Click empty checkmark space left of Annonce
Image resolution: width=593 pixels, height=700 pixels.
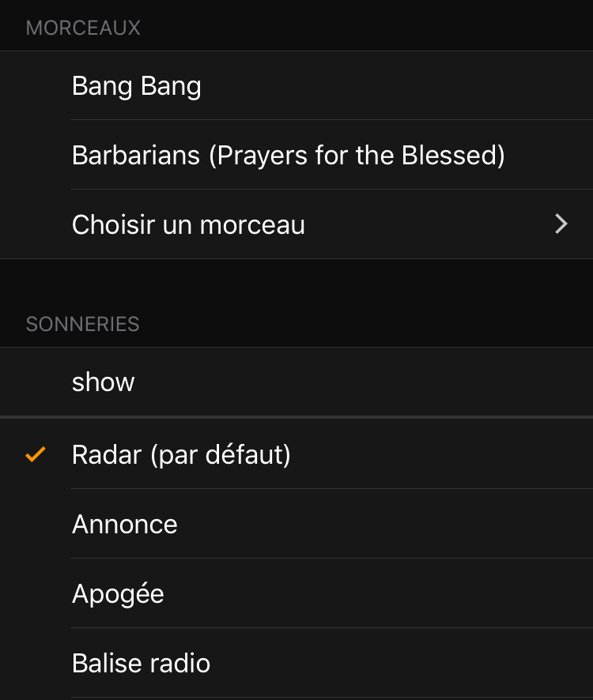tap(36, 525)
